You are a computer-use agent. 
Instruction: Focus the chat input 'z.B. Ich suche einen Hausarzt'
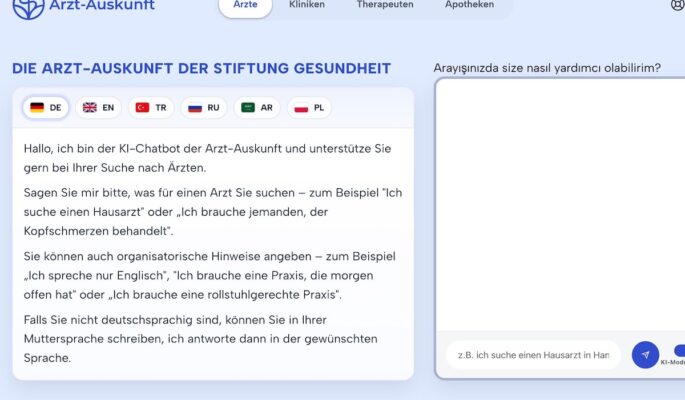pyautogui.click(x=533, y=355)
